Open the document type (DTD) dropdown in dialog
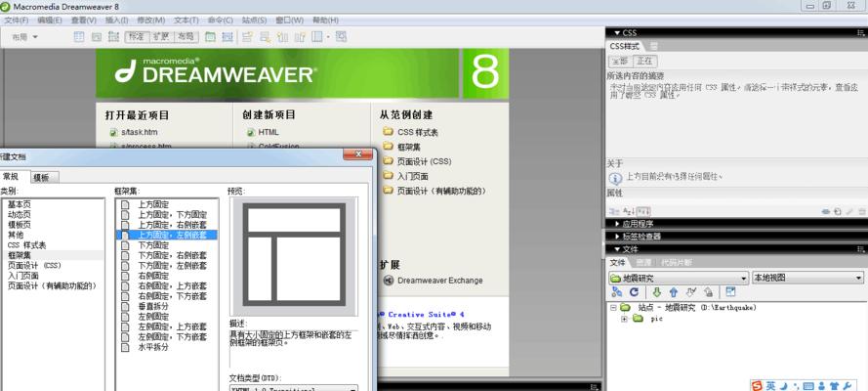The image size is (868, 391). point(294,388)
